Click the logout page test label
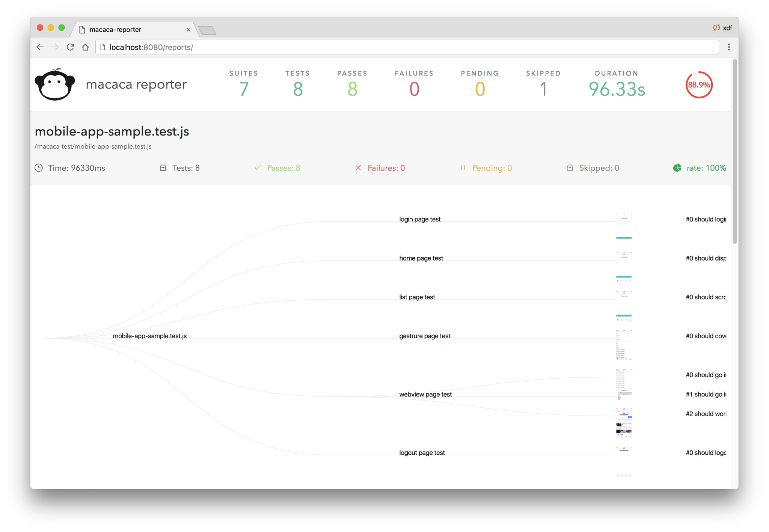Screen dimensions: 769x532 tap(422, 453)
